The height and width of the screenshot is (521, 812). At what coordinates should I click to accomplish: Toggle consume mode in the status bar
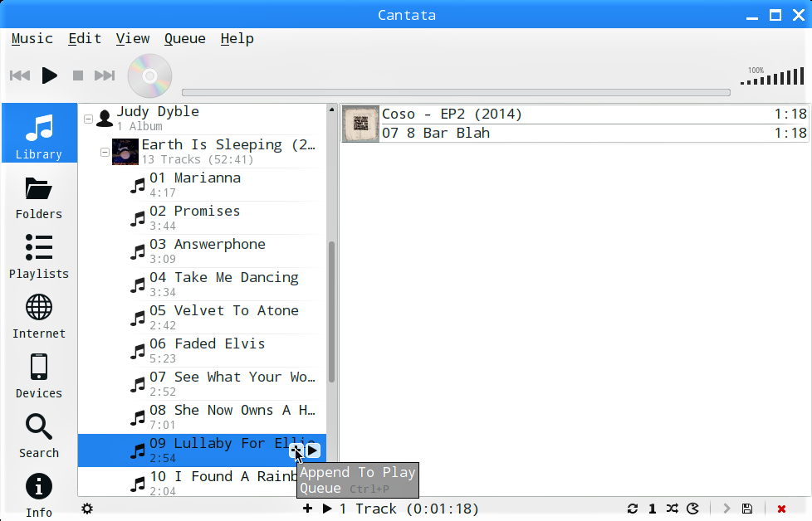pyautogui.click(x=692, y=509)
